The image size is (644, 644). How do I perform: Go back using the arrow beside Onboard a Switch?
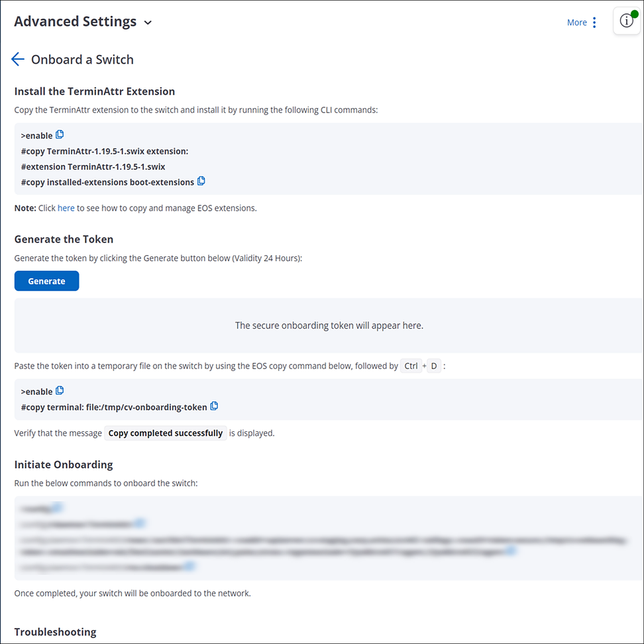tap(18, 59)
